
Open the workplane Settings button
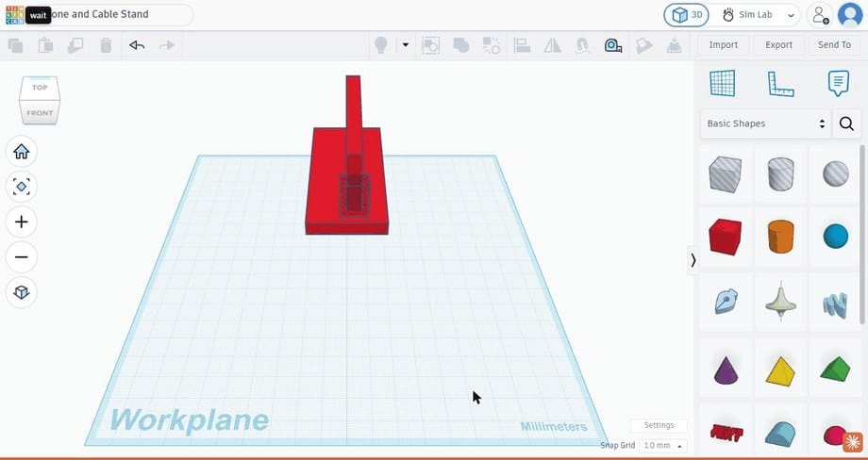659,425
